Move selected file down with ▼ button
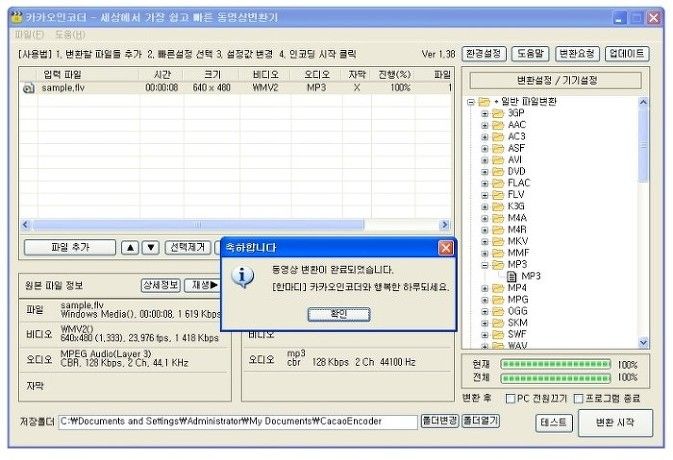The width and height of the screenshot is (673, 460). click(x=151, y=248)
